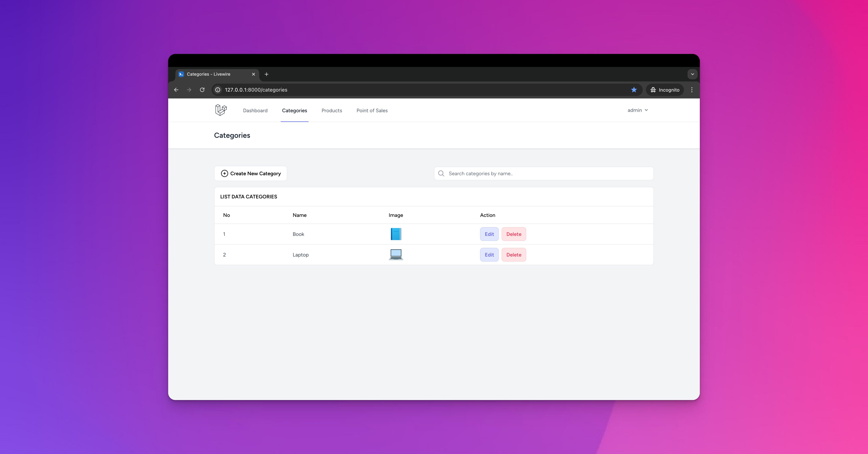Click the Edit button for Book
This screenshot has width=868, height=454.
pyautogui.click(x=489, y=234)
